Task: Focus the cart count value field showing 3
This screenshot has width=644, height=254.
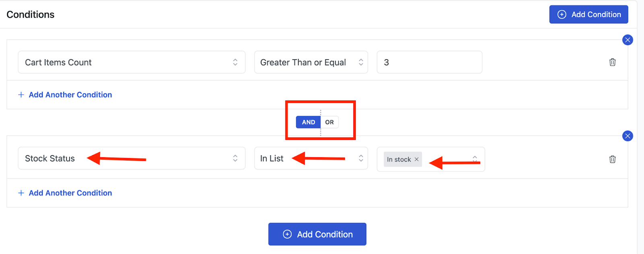Action: tap(429, 62)
